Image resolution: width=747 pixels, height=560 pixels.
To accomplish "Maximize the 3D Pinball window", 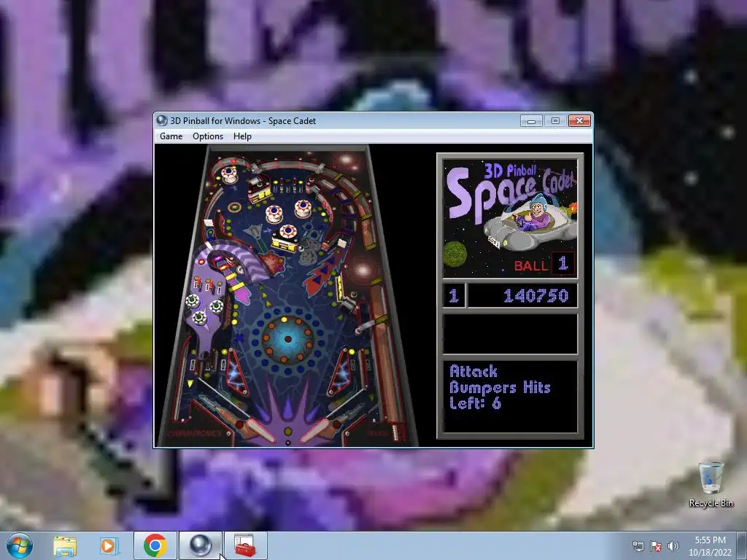I will point(555,121).
